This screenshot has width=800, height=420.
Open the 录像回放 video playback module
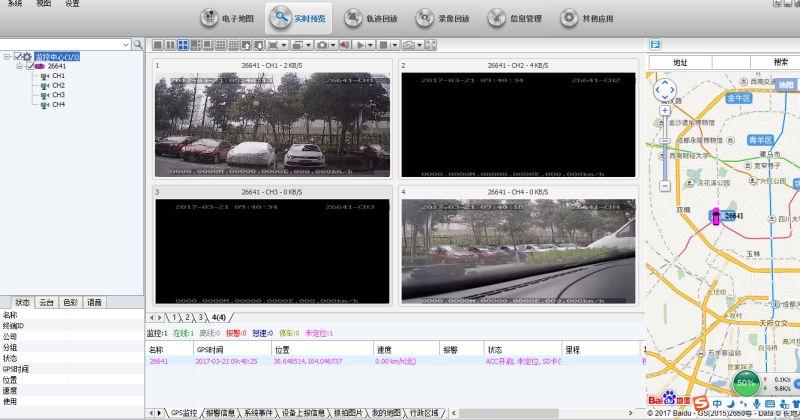(442, 18)
